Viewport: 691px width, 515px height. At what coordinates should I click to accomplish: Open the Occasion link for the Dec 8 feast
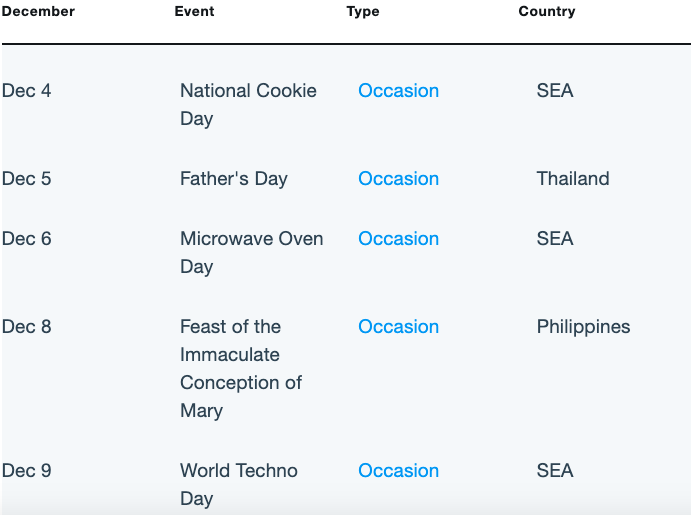click(398, 327)
